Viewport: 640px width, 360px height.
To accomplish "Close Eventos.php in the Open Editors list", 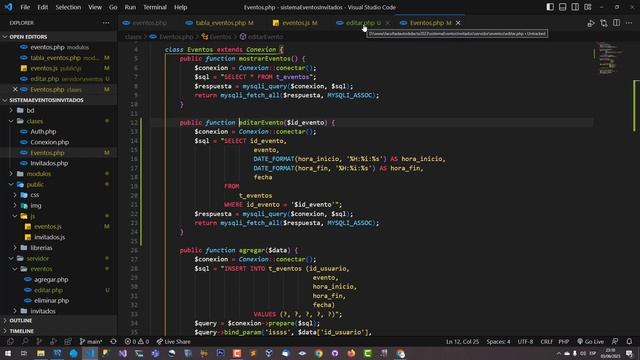I will coord(15,89).
